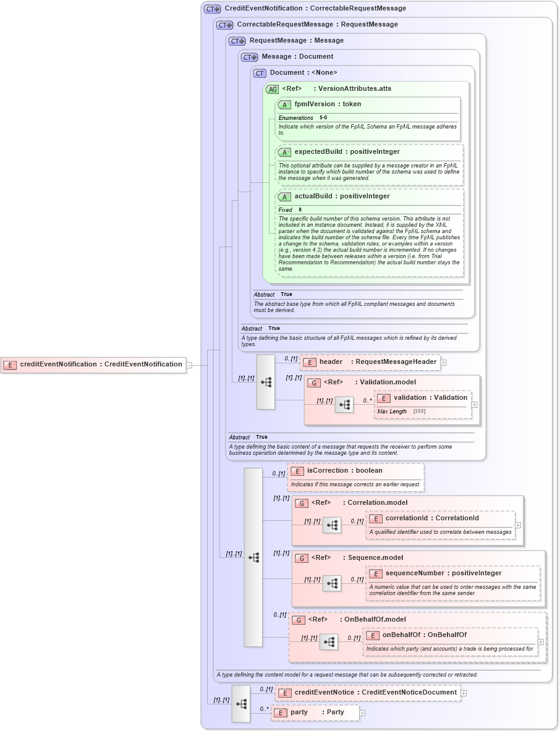Click the E element icon of creditEventNotice
Screen dimensions: 560x731
point(284,693)
